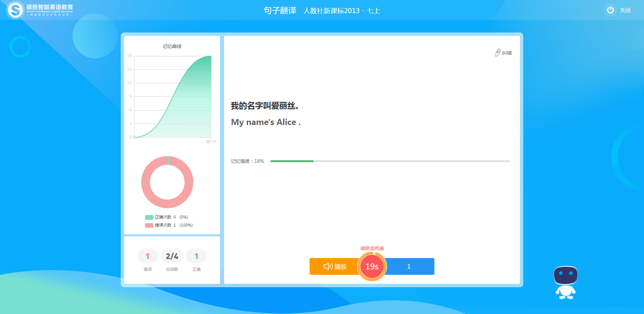The width and height of the screenshot is (644, 314).
Task: Click the 第1次 axis label
Action: (211, 142)
